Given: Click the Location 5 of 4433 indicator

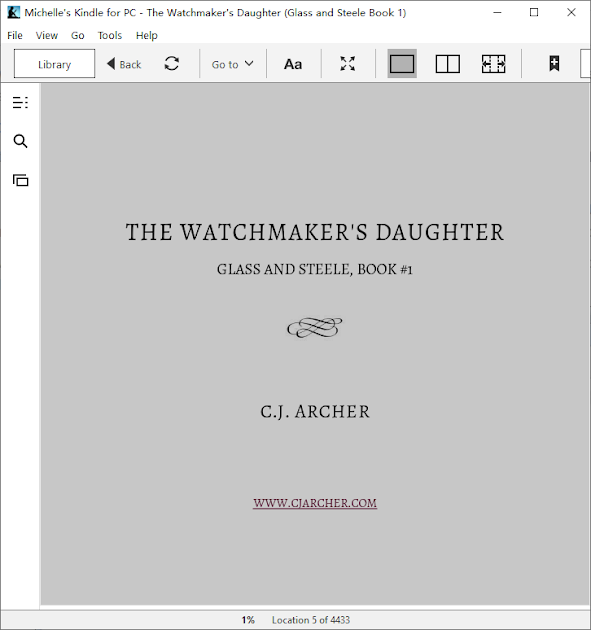Looking at the screenshot, I should click(311, 620).
